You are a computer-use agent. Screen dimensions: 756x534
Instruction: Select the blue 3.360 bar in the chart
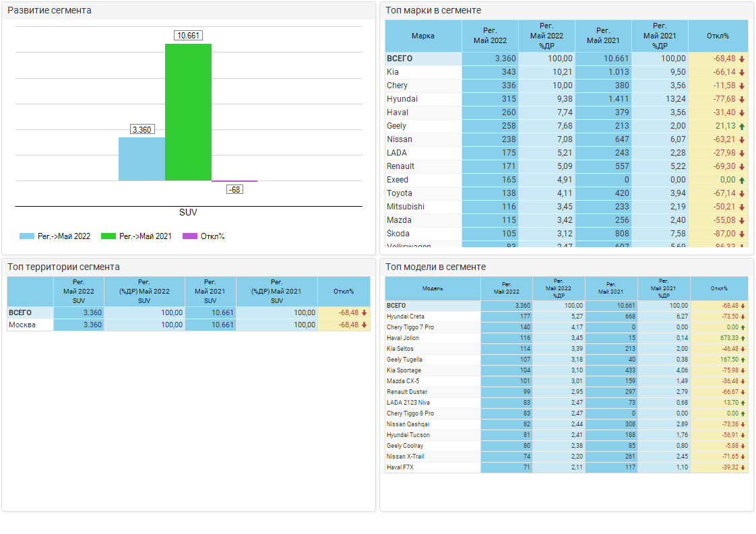pos(141,159)
